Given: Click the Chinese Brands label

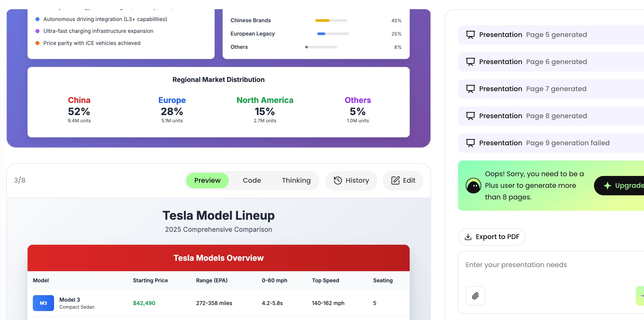Looking at the screenshot, I should click(250, 21).
